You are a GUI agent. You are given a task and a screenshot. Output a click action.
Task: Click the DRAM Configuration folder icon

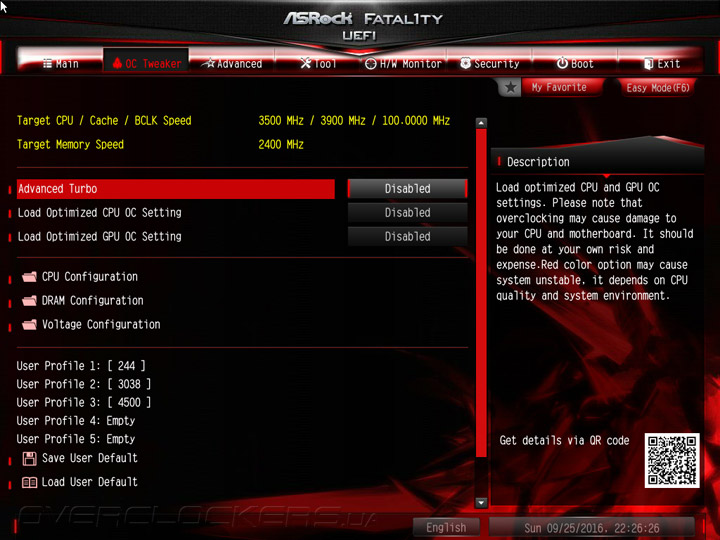29,300
